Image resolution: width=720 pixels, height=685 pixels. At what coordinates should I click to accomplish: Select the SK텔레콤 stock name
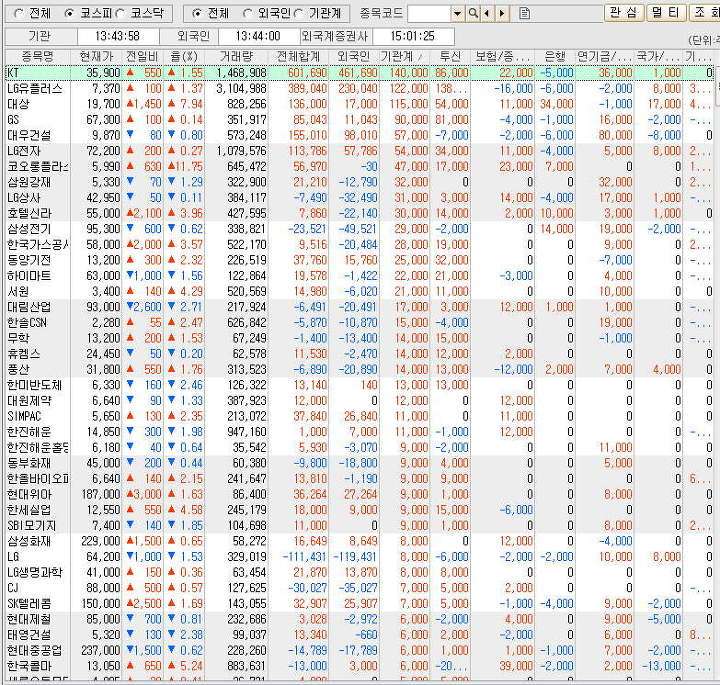click(x=29, y=604)
